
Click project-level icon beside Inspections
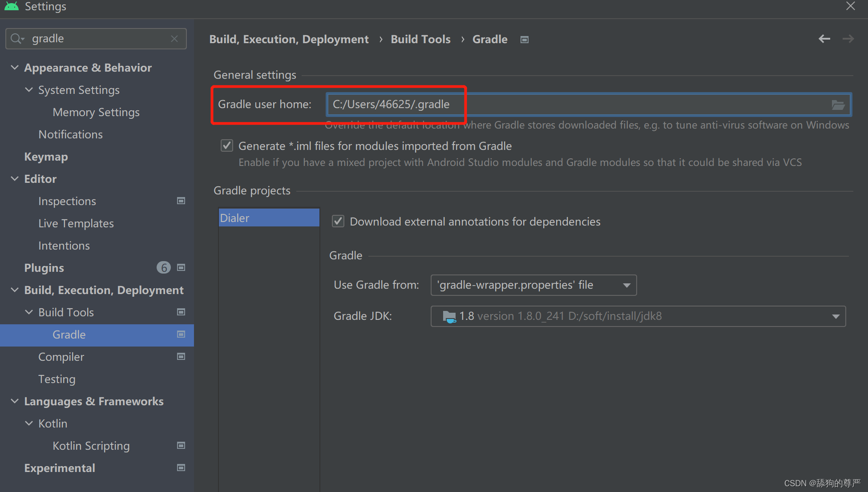pyautogui.click(x=181, y=201)
